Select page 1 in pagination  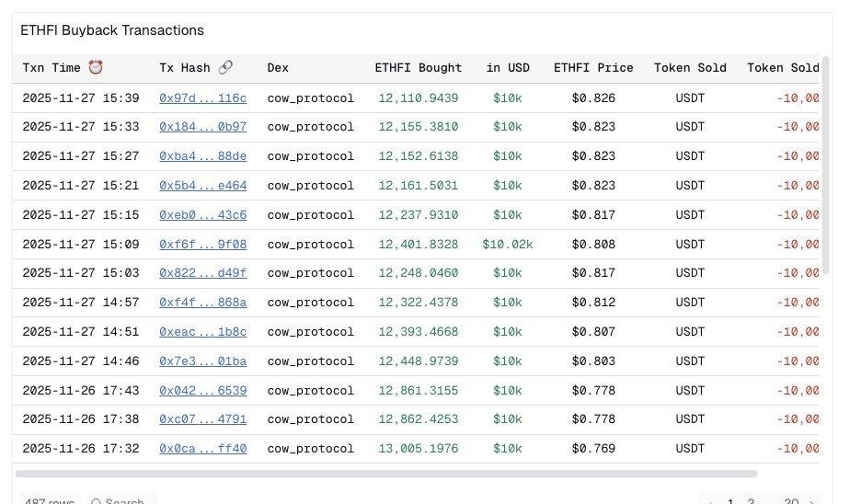coord(731,502)
